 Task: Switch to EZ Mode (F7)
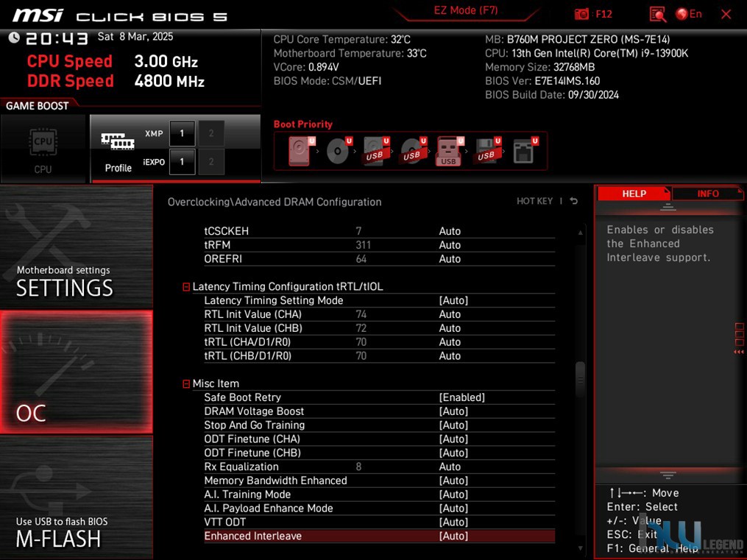pyautogui.click(x=465, y=10)
